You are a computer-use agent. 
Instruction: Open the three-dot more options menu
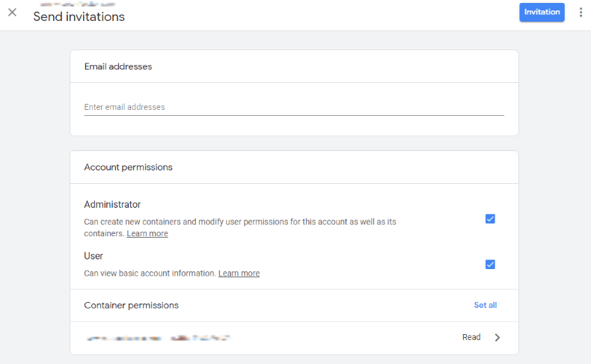coord(581,12)
